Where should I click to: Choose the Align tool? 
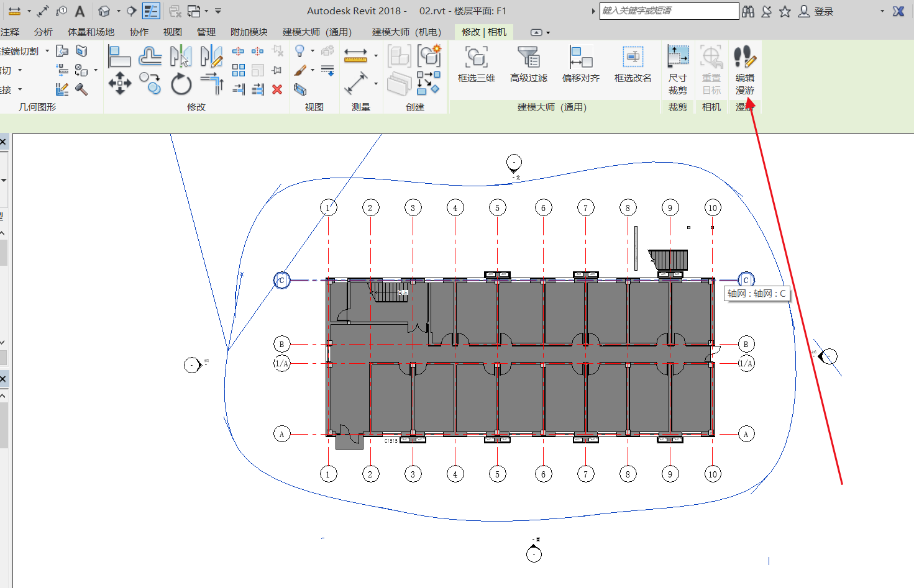pyautogui.click(x=119, y=57)
